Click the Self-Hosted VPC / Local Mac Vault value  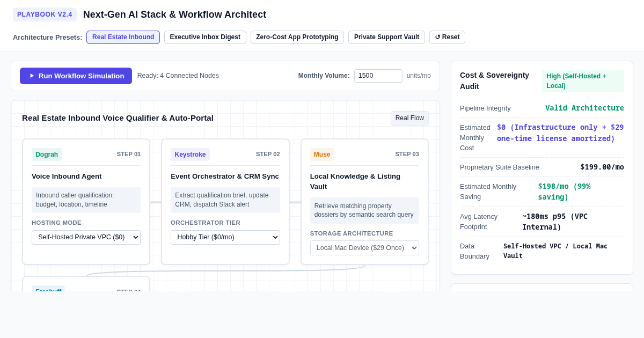click(555, 251)
